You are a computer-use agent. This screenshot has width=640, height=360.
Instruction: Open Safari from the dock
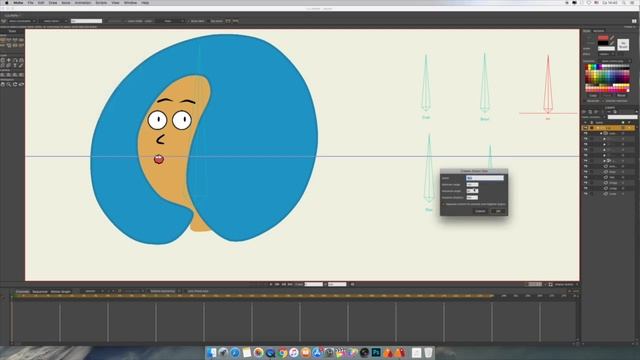coord(235,352)
